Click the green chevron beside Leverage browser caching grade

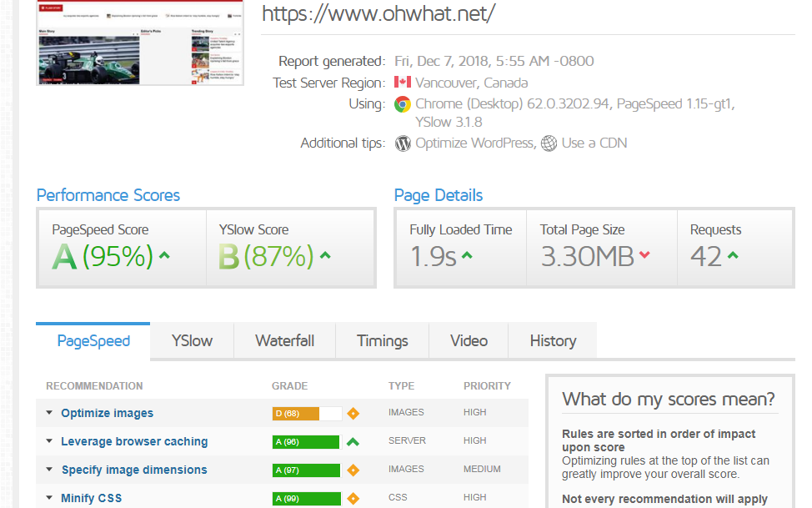(353, 441)
